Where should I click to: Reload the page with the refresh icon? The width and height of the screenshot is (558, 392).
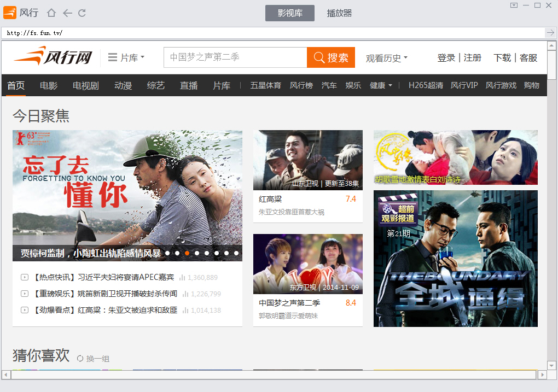[x=82, y=13]
